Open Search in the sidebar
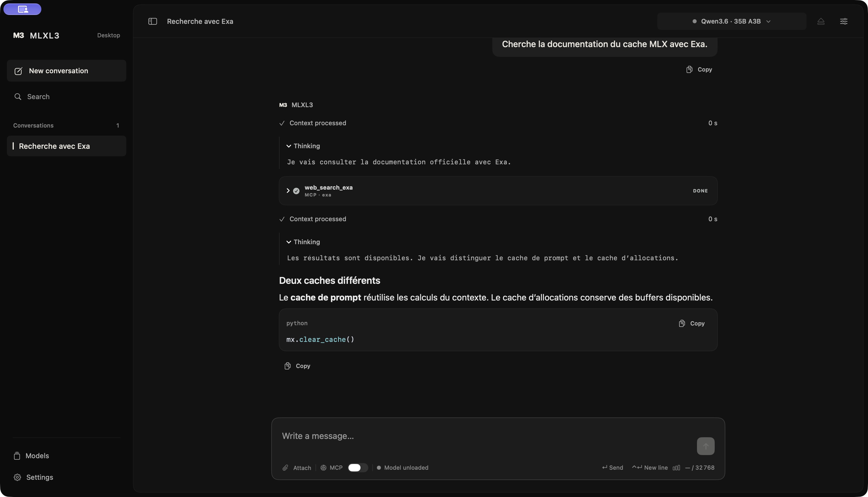 (x=67, y=97)
